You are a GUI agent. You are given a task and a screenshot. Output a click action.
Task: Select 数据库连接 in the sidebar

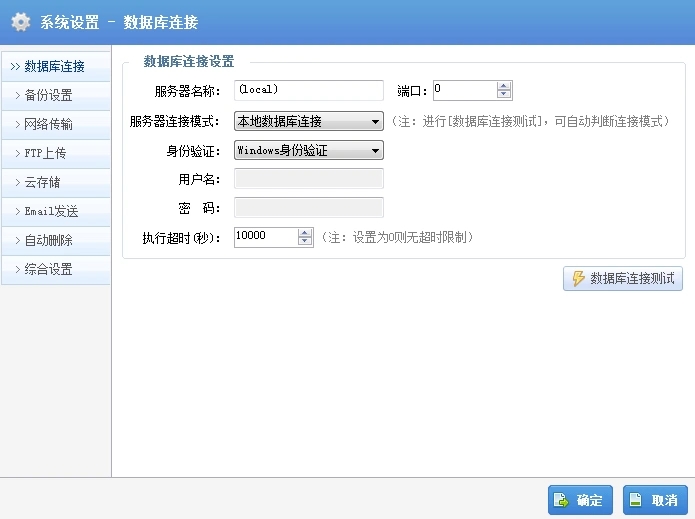pos(56,66)
